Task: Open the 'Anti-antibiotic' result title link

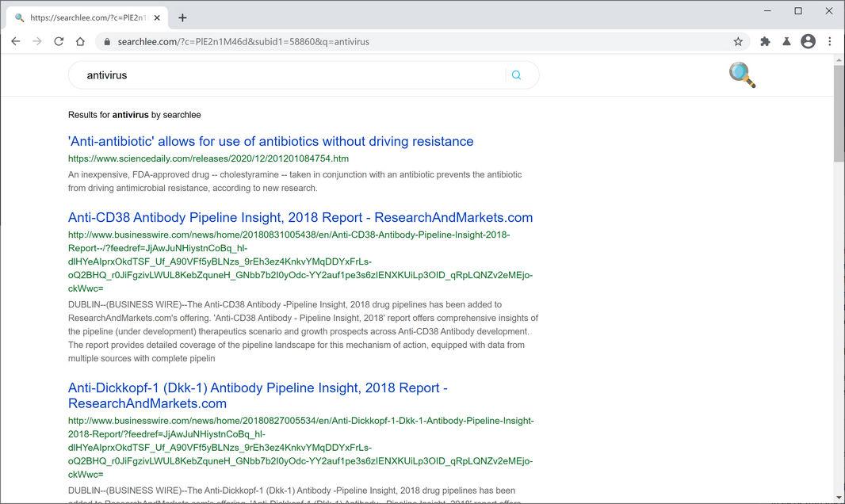Action: click(270, 141)
